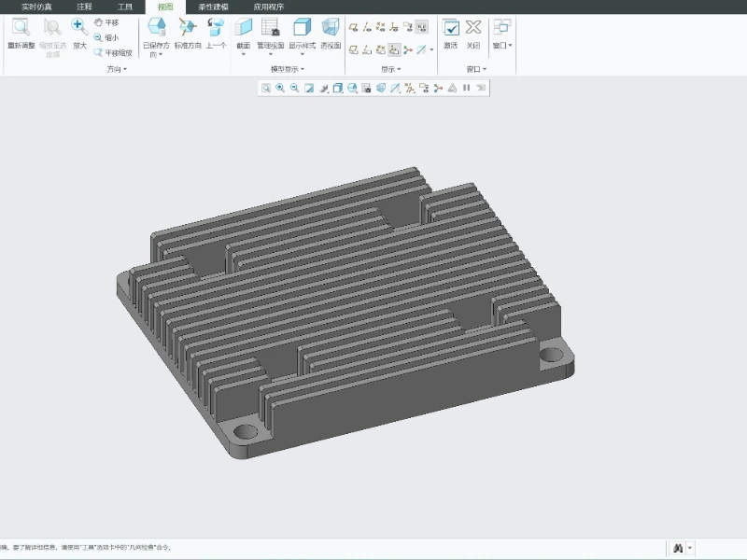The height and width of the screenshot is (560, 747).
Task: Open the 窗口 (Window) dropdown
Action: tap(502, 45)
